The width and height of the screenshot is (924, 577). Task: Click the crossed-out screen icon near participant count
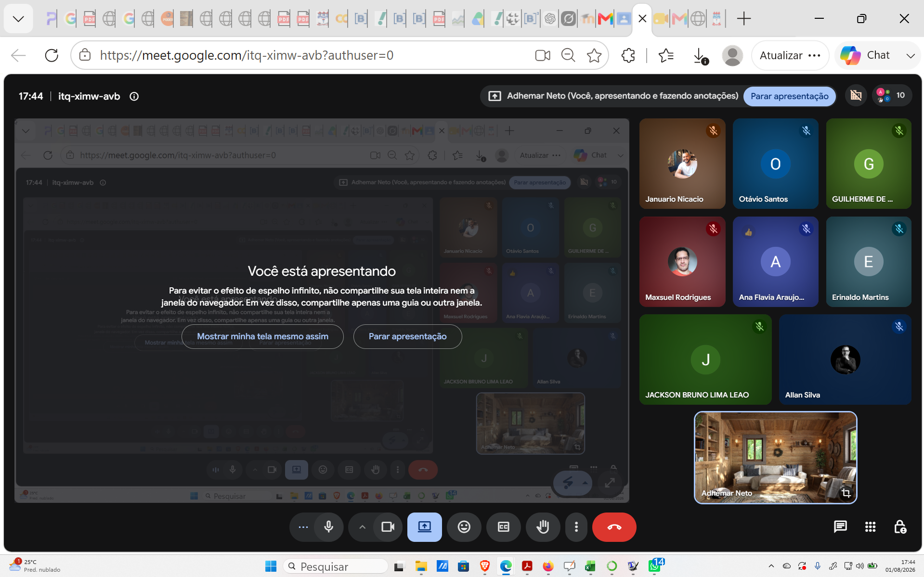(x=856, y=95)
